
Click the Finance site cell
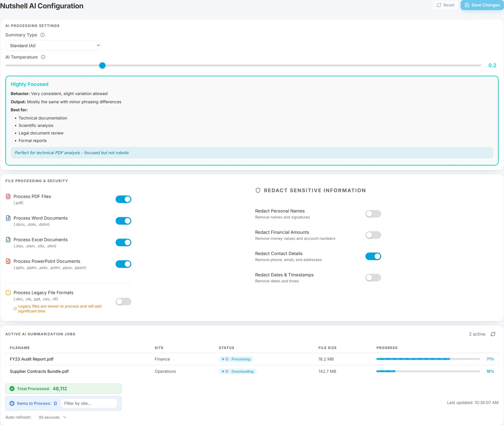(162, 359)
